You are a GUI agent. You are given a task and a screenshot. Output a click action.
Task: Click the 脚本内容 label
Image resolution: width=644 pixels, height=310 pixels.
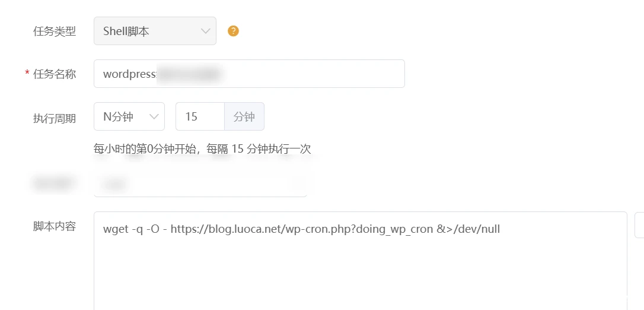55,226
